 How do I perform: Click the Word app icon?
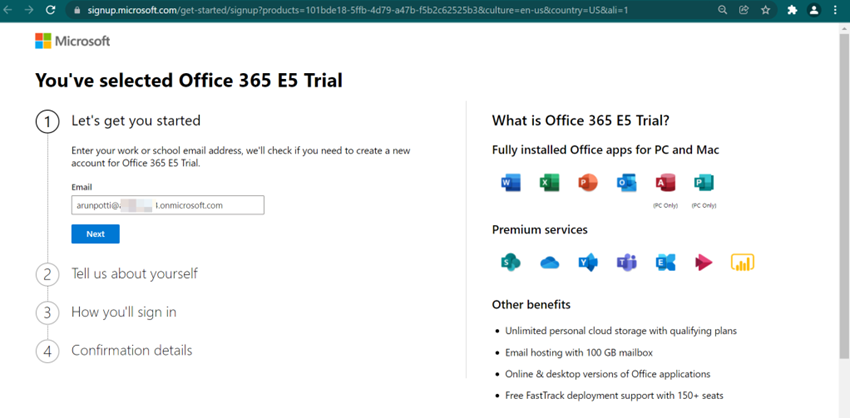(x=511, y=183)
